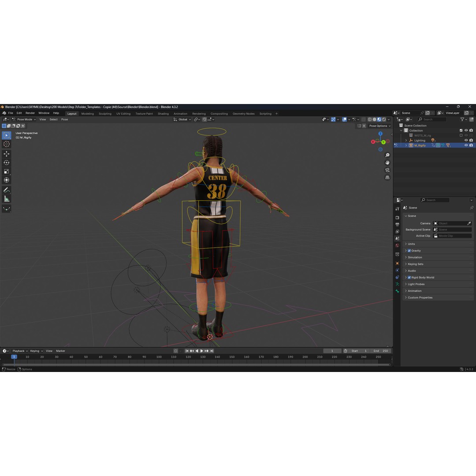Select the Transform tool
The height and width of the screenshot is (476, 476).
coord(6,180)
